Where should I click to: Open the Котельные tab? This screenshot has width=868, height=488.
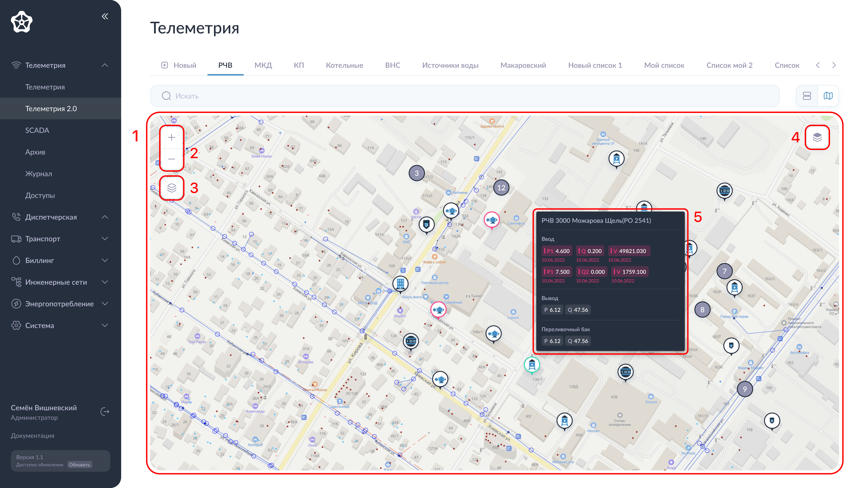344,65
